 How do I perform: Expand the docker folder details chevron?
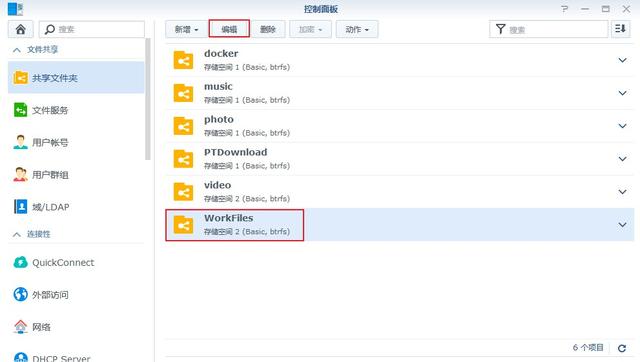(x=622, y=60)
